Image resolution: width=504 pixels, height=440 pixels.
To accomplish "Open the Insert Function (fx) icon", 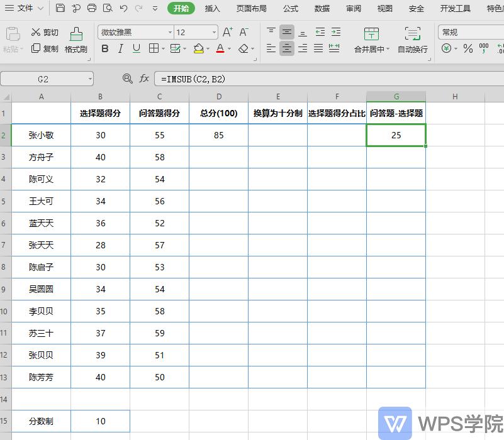I will pyautogui.click(x=144, y=79).
